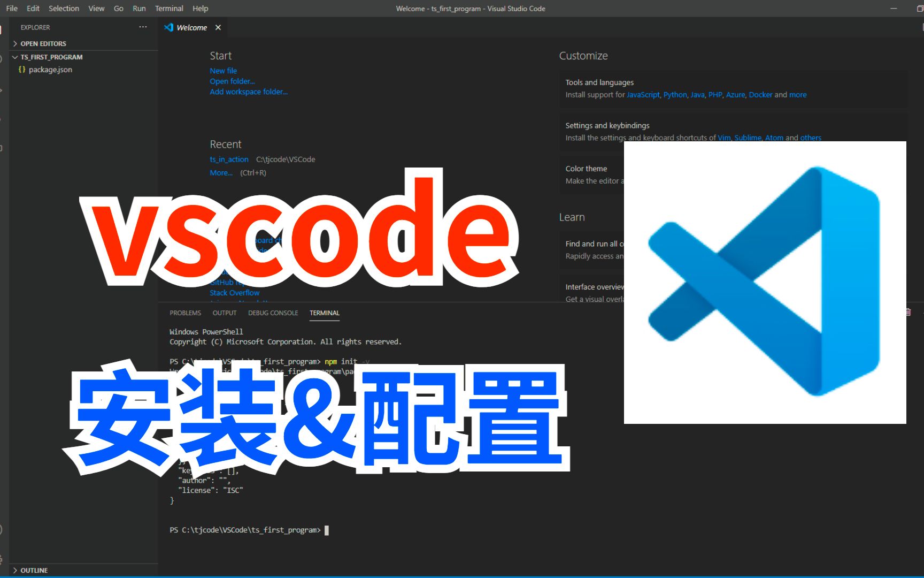Click the Learn section heading
The image size is (924, 578).
click(x=572, y=217)
